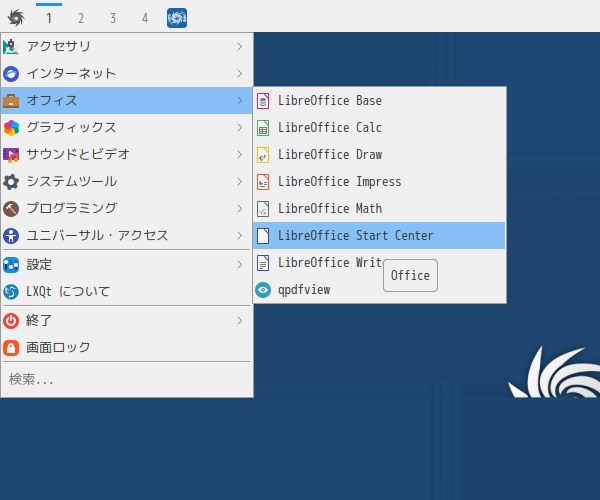Click the LibreOffice Calc spreadsheet icon
600x500 pixels.
263,128
